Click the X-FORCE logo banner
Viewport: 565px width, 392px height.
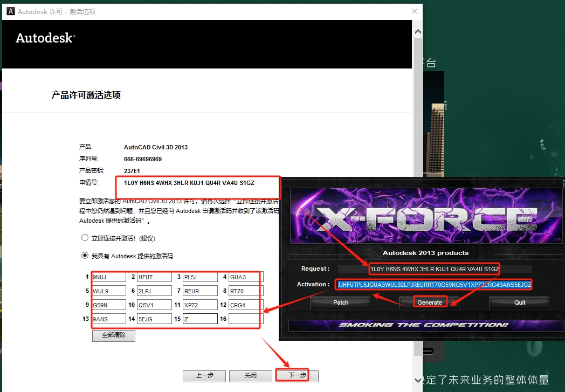click(425, 216)
